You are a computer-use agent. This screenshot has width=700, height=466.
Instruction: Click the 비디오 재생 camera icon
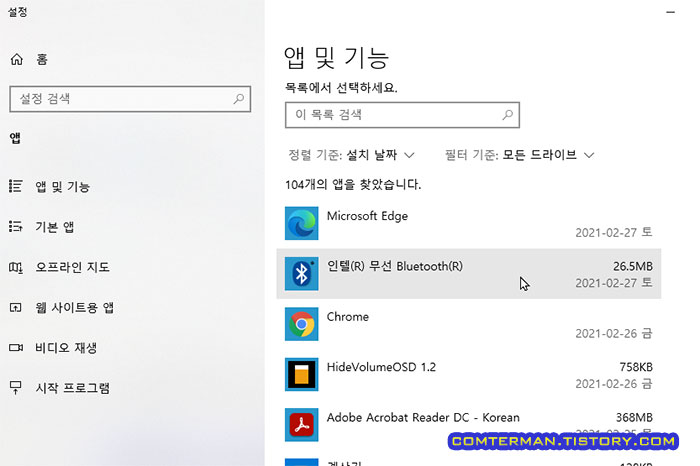16,347
